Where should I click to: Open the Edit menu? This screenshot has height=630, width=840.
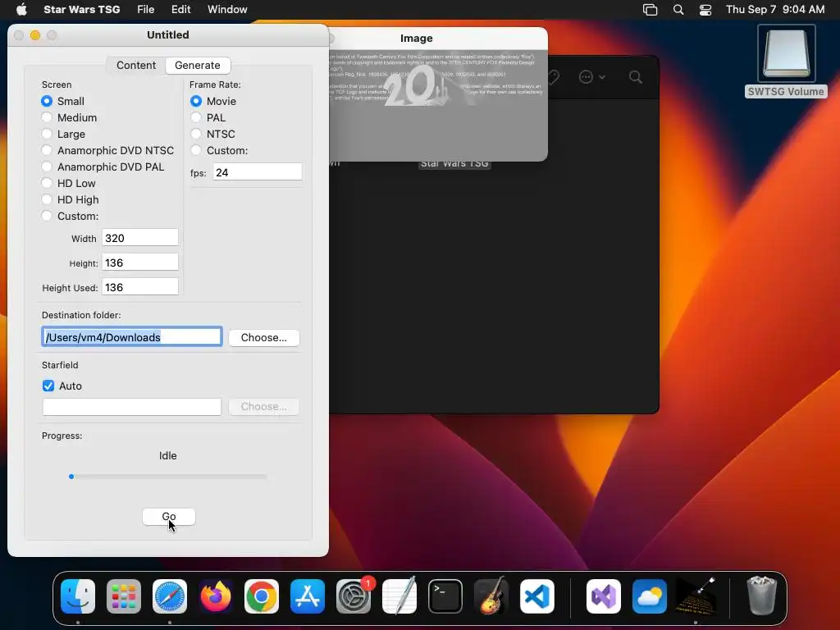coord(181,10)
